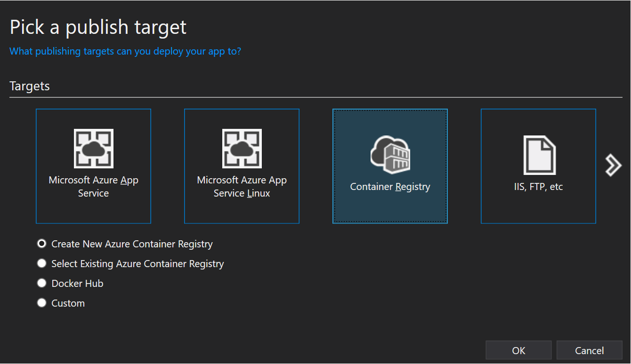Click the 'IIS, FTP, etc' tile label

tap(539, 187)
